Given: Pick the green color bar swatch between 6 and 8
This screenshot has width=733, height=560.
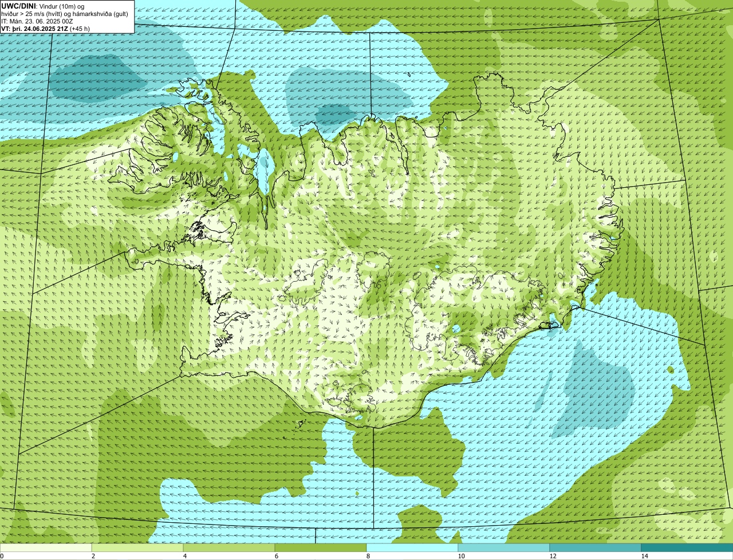Looking at the screenshot, I should pos(321,547).
